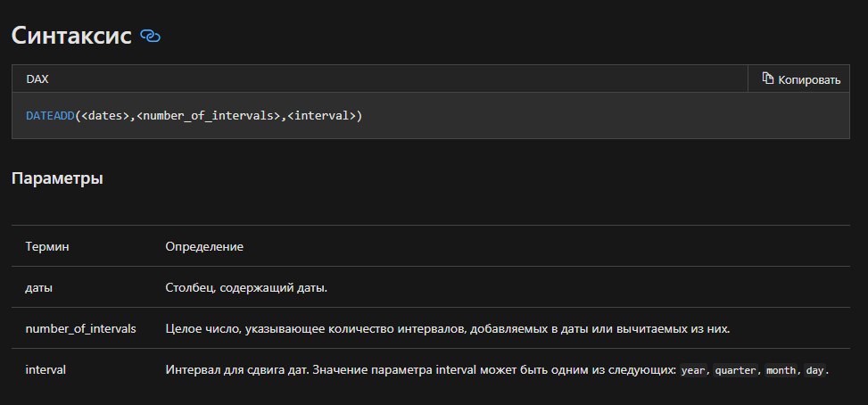The width and height of the screenshot is (868, 405).
Task: Click the 'Интервал для сдвига дат' definition
Action: (x=497, y=370)
